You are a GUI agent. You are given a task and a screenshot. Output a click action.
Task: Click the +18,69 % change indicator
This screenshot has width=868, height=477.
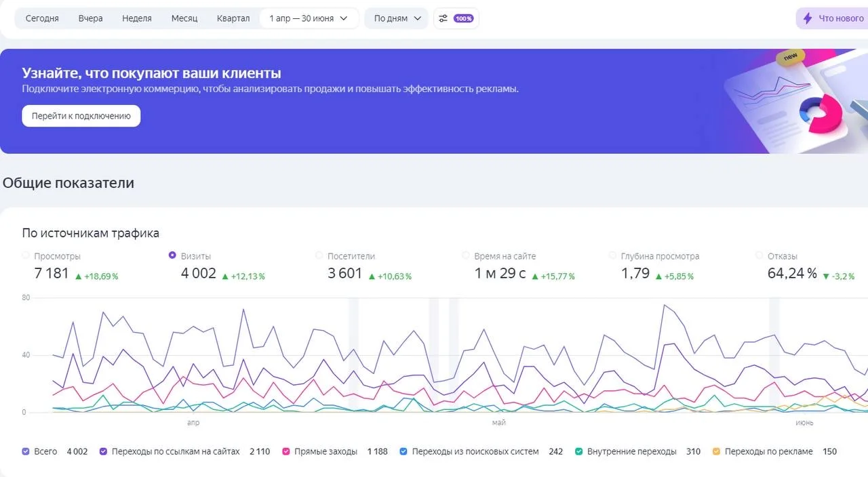(x=97, y=276)
